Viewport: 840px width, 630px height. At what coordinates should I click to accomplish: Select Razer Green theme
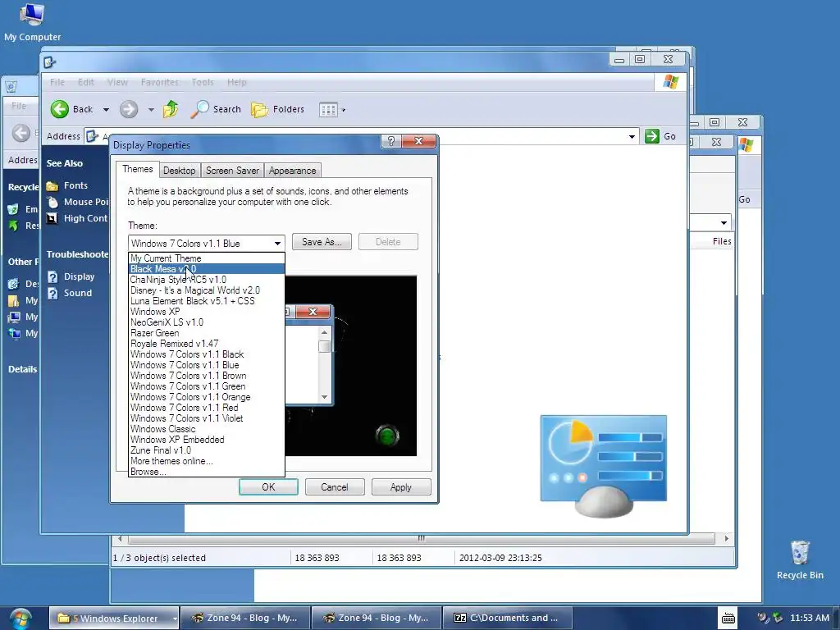206,333
